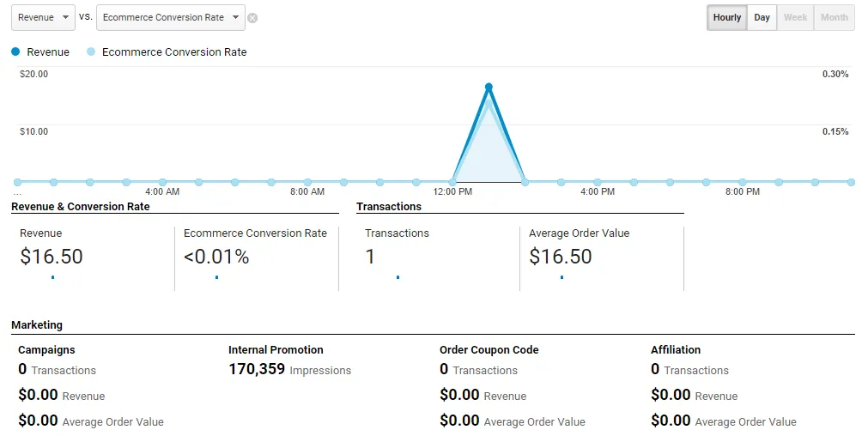
Task: Click the revenue peak data point
Action: 489,87
